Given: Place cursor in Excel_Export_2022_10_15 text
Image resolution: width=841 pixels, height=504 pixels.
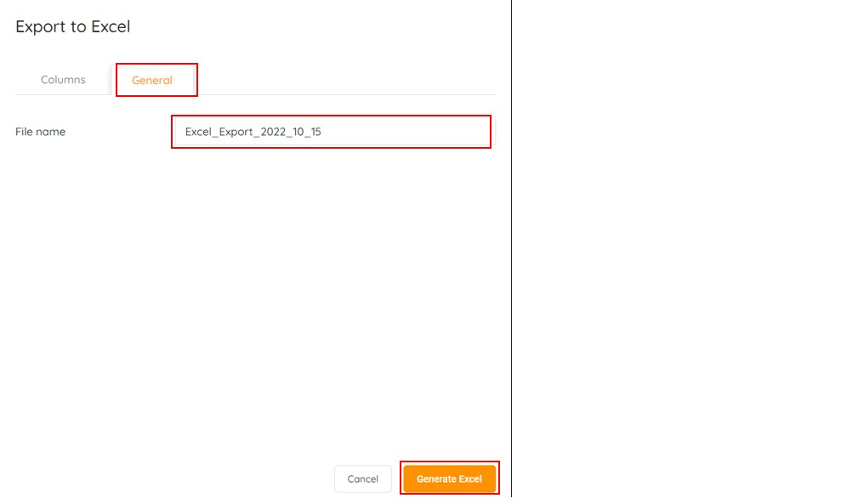Looking at the screenshot, I should (253, 133).
